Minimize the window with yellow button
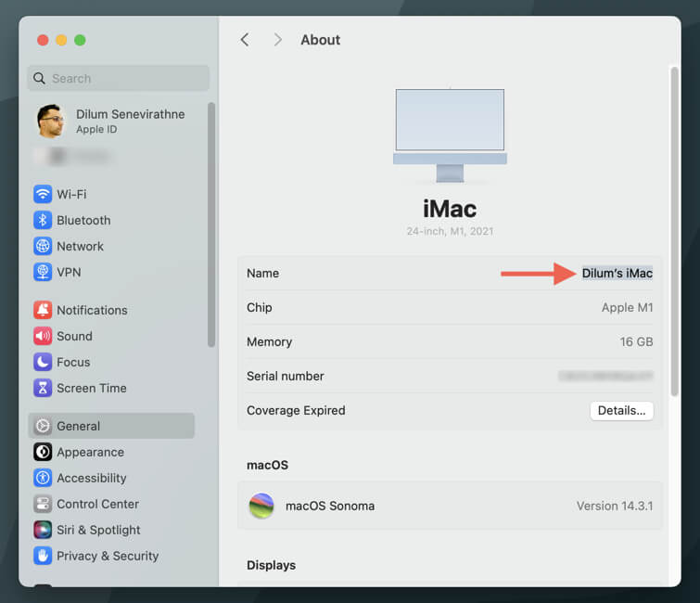The height and width of the screenshot is (603, 700). click(x=61, y=40)
